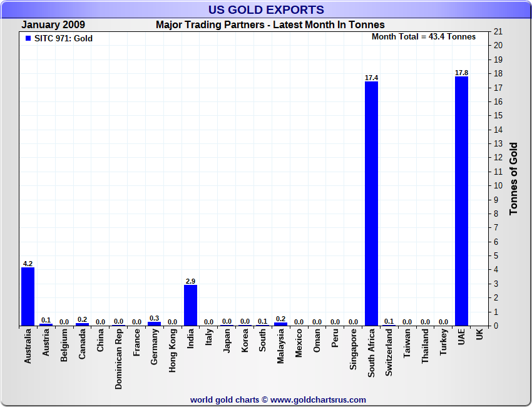Click the SITC 971: Gold legend text
The image size is (532, 407).
click(63, 38)
